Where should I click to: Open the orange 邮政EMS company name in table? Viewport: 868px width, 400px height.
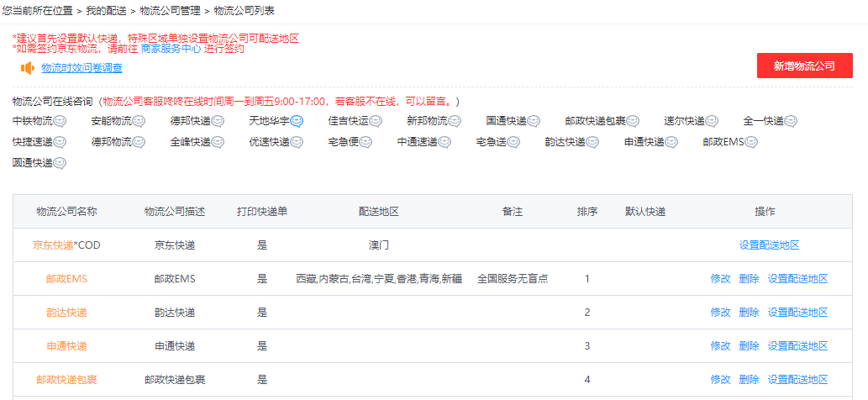pos(66,279)
